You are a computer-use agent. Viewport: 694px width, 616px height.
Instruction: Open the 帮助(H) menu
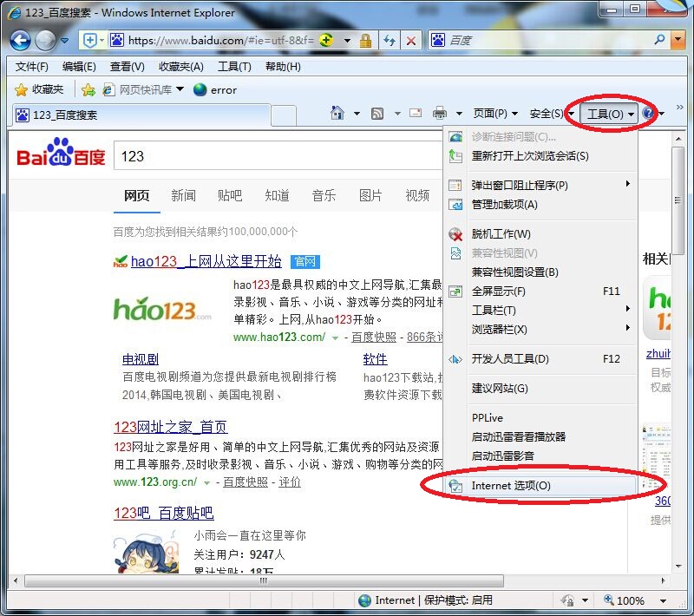283,67
